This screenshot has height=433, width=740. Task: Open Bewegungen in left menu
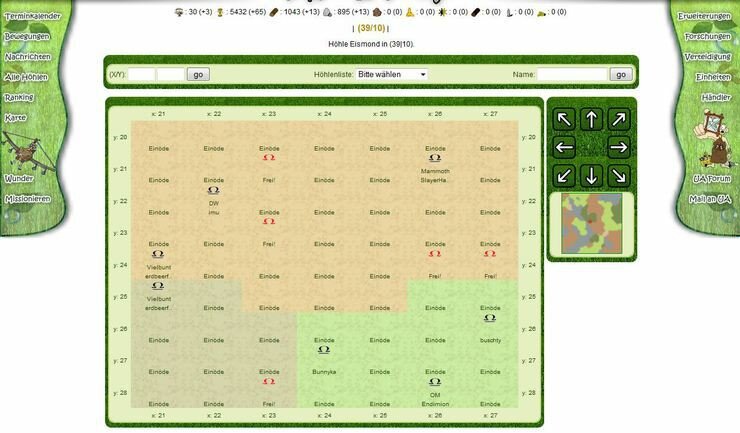pyautogui.click(x=27, y=37)
